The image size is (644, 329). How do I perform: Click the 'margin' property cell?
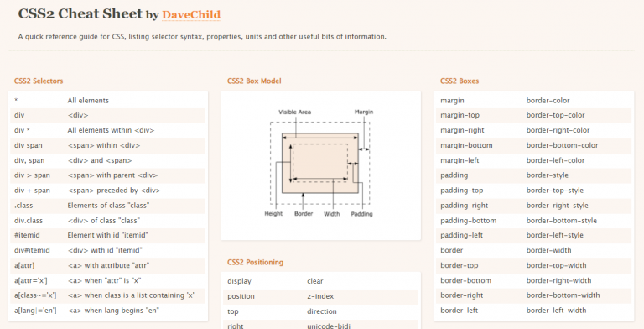(452, 101)
